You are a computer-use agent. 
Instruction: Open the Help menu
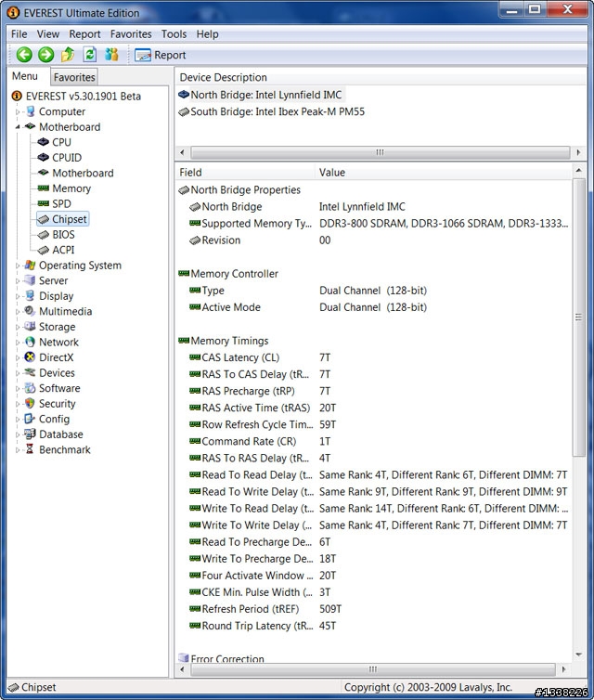pyautogui.click(x=207, y=34)
